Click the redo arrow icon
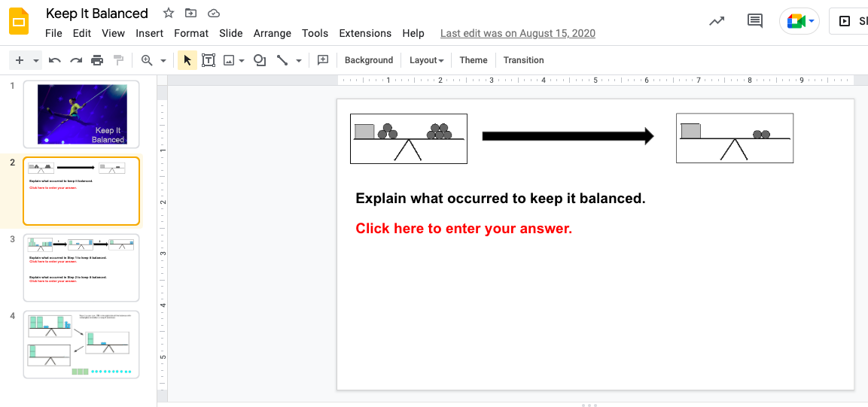868x407 pixels. click(75, 60)
